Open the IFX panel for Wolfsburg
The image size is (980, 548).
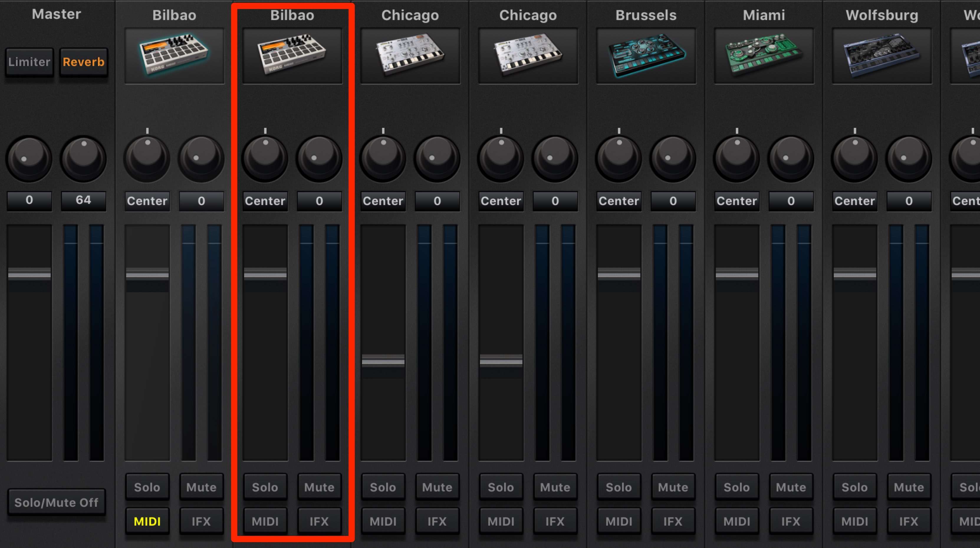(x=909, y=521)
